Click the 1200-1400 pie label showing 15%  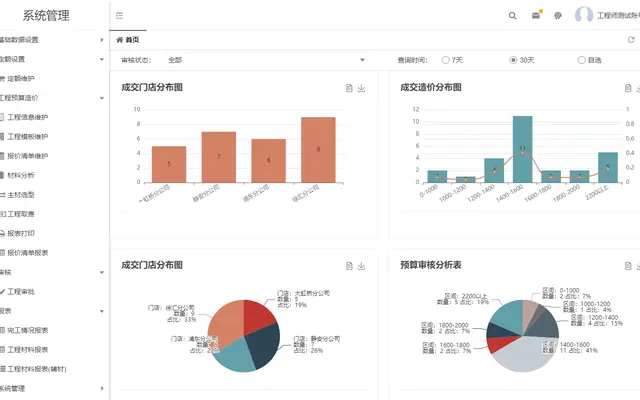pos(596,320)
